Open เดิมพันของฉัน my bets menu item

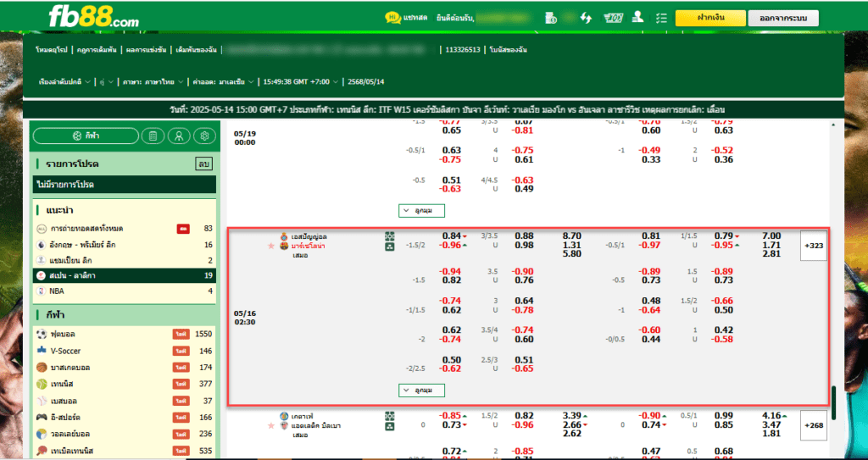(x=196, y=50)
